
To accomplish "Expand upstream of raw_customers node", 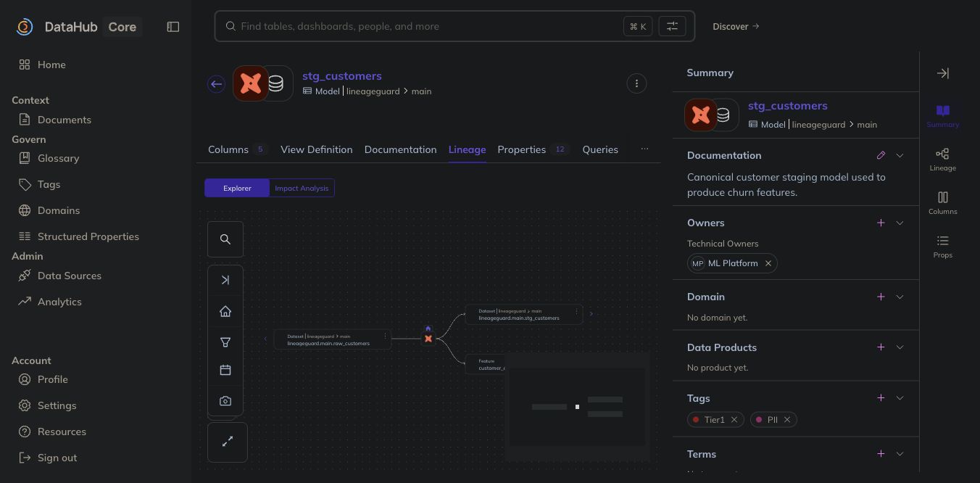I will coord(265,339).
